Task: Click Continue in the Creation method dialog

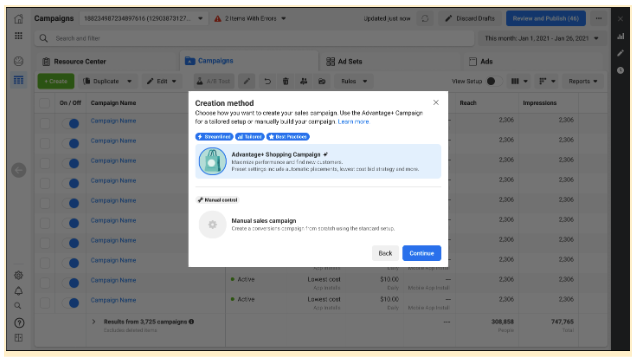Action: tap(421, 253)
